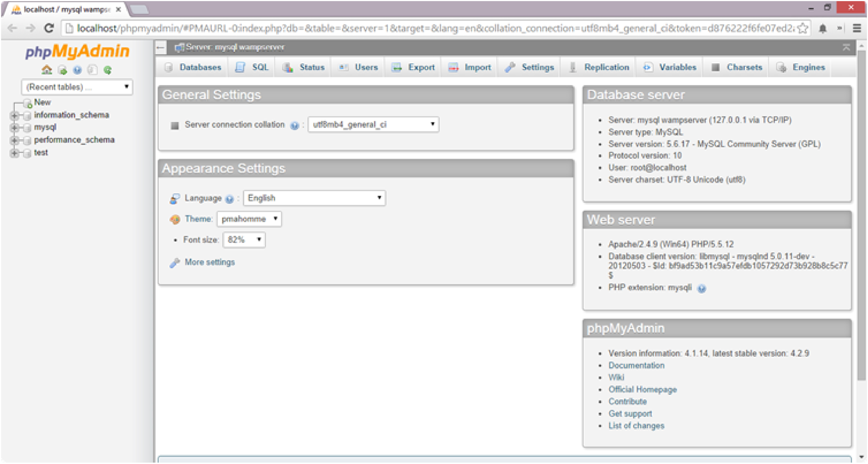
Task: Click the wrench icon beside More settings
Action: (175, 263)
